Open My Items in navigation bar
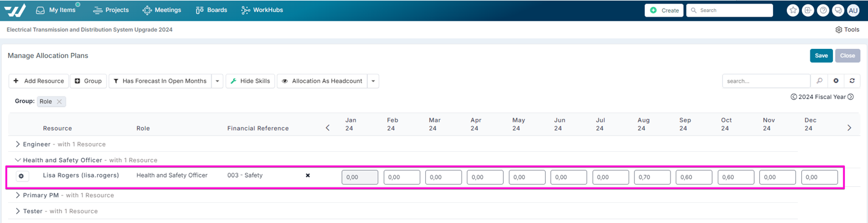The image size is (868, 223). (x=56, y=10)
